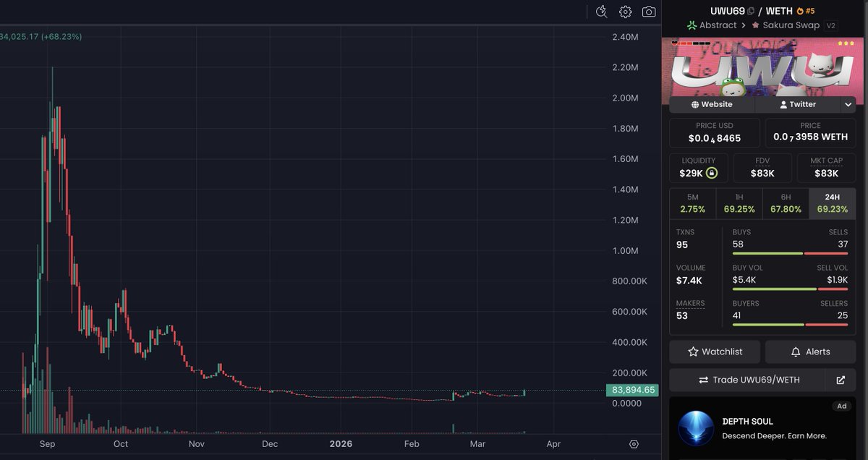868x460 pixels.
Task: Click the Abstract chain logo icon
Action: 692,25
